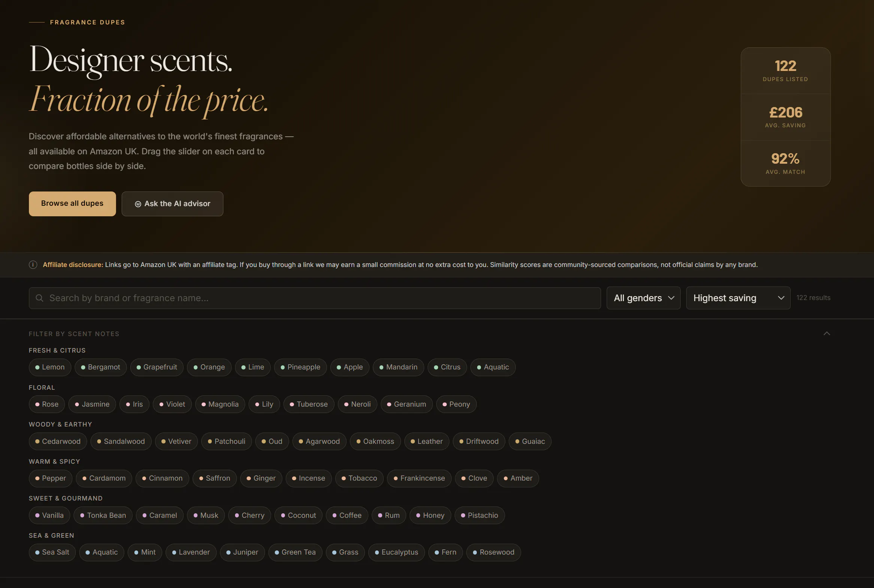Filter by the Oakmoss note
This screenshot has width=874, height=588.
point(375,442)
